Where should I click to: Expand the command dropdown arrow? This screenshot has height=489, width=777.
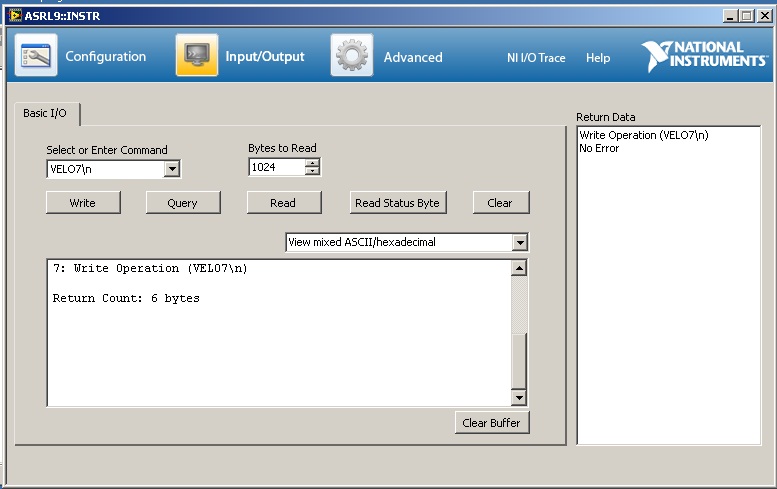(x=172, y=169)
